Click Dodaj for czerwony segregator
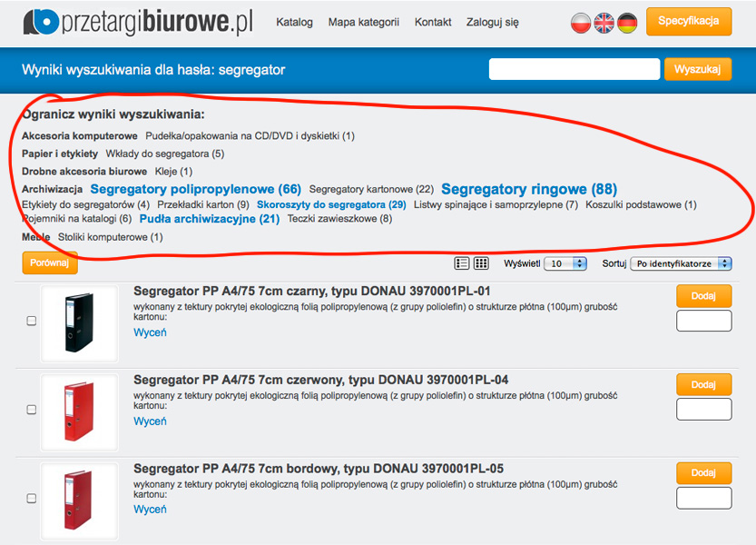Viewport: 756px width, 545px height. pos(704,385)
